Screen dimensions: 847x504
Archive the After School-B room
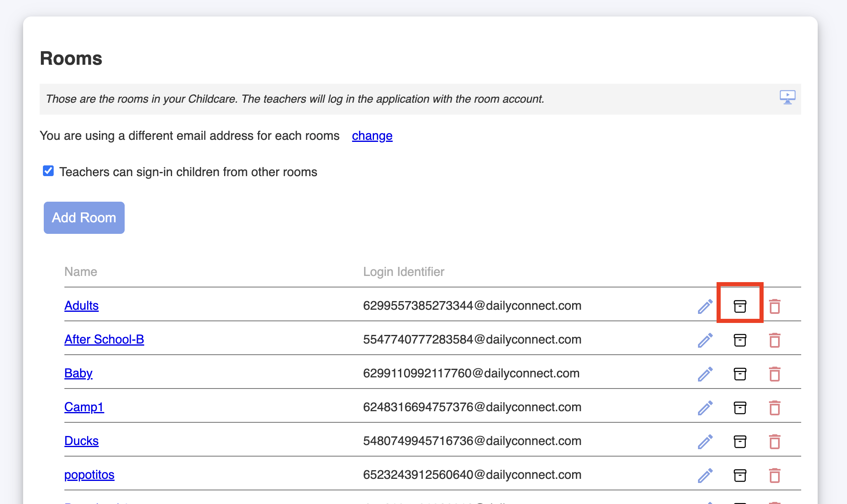(740, 340)
